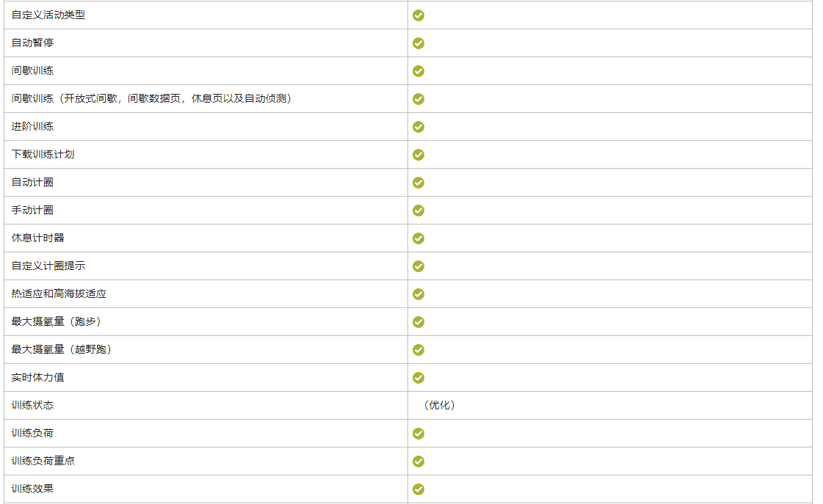Click the checkmark for 最大摄氧量（越野跑）
The image size is (823, 504).
pos(418,350)
